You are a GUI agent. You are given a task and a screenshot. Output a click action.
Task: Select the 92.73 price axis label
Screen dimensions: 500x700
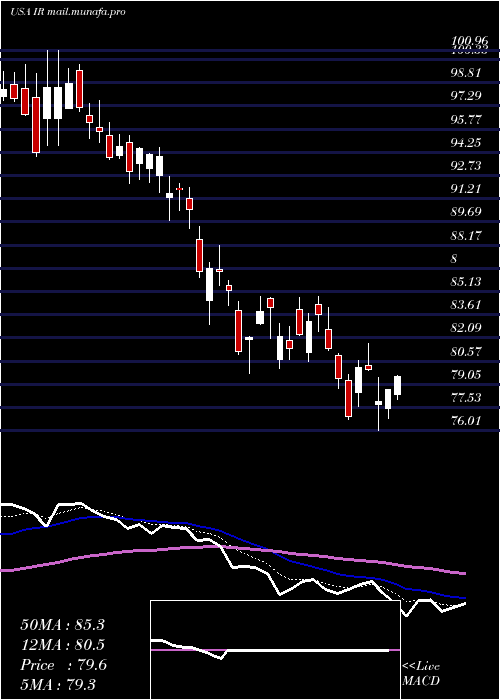(466, 166)
